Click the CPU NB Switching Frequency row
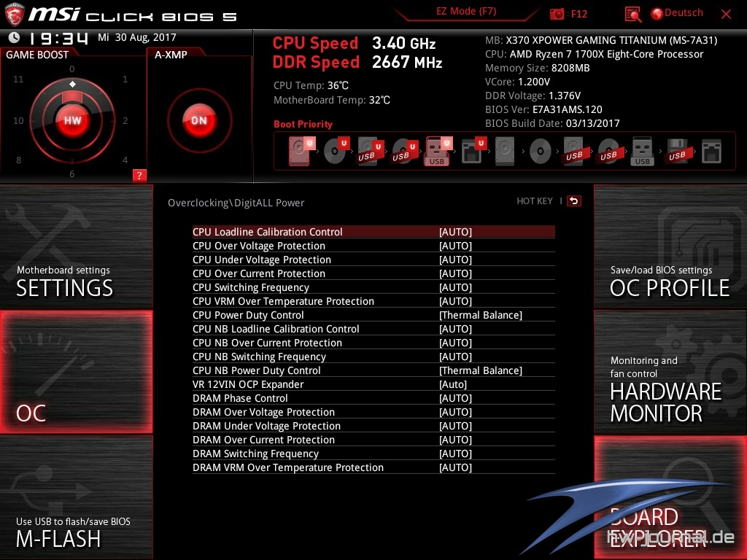Screen dimensions: 747x560 [x=373, y=356]
